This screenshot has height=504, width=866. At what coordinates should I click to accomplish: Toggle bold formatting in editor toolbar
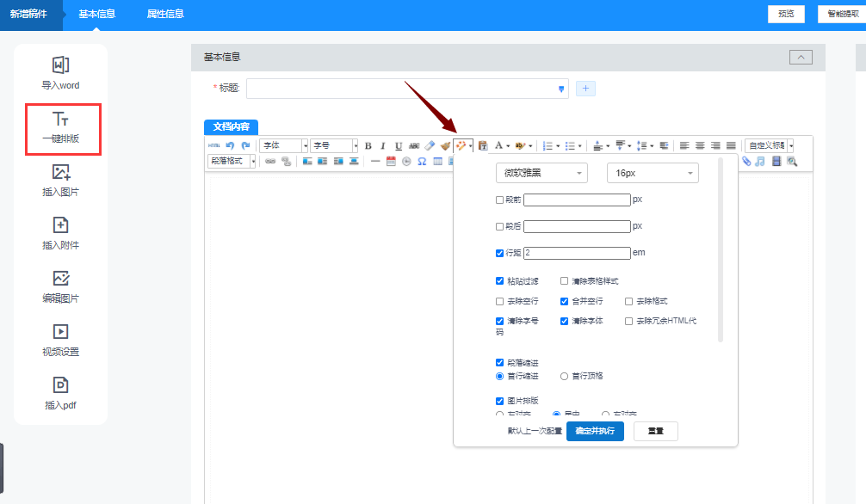tap(368, 146)
